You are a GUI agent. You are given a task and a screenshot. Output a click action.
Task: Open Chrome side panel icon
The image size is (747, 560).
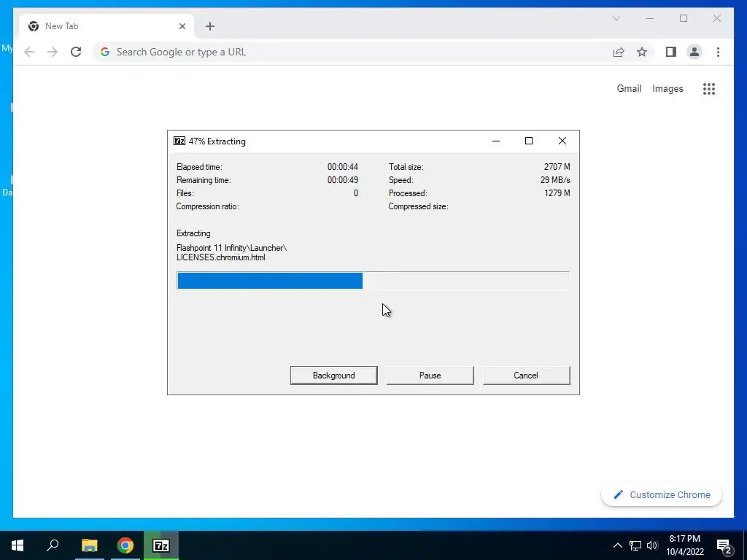671,52
